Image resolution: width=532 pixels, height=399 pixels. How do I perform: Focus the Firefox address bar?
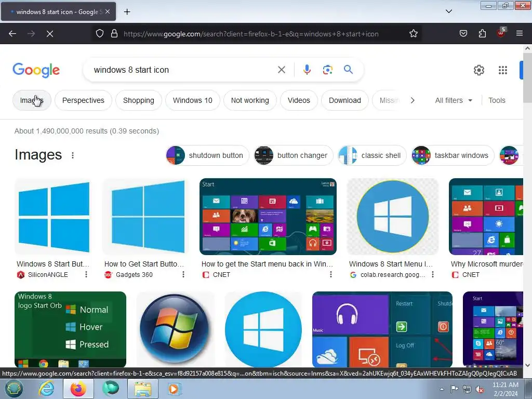coord(251,34)
